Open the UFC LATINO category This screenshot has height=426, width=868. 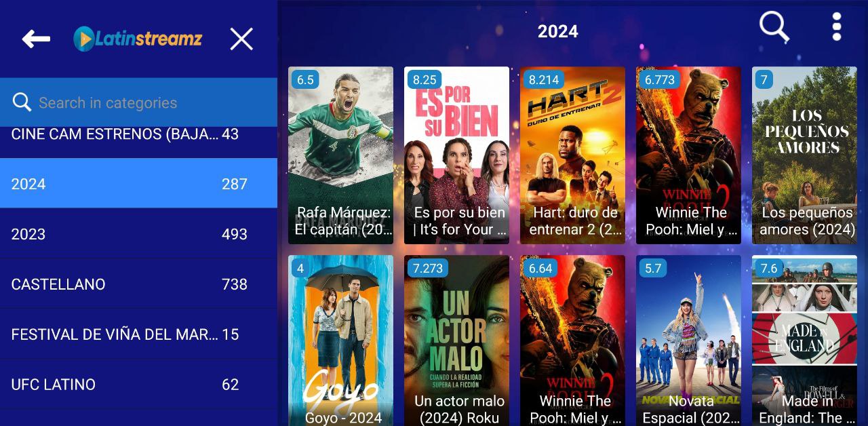[138, 385]
